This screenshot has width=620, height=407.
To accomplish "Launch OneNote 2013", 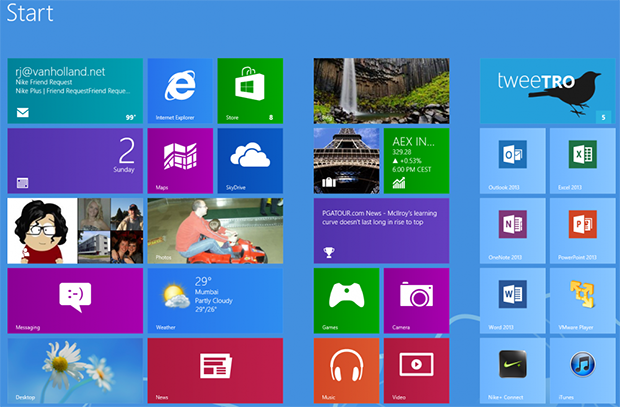I will 512,231.
